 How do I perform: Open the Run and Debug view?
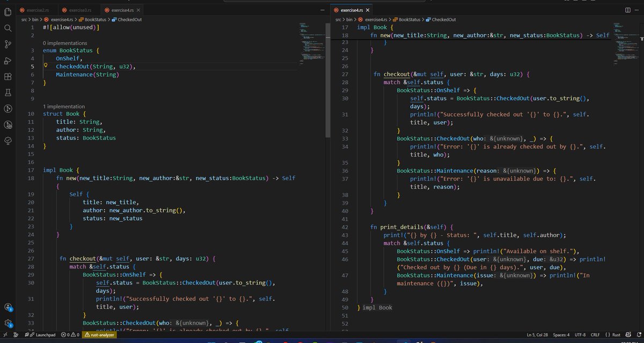[x=8, y=60]
